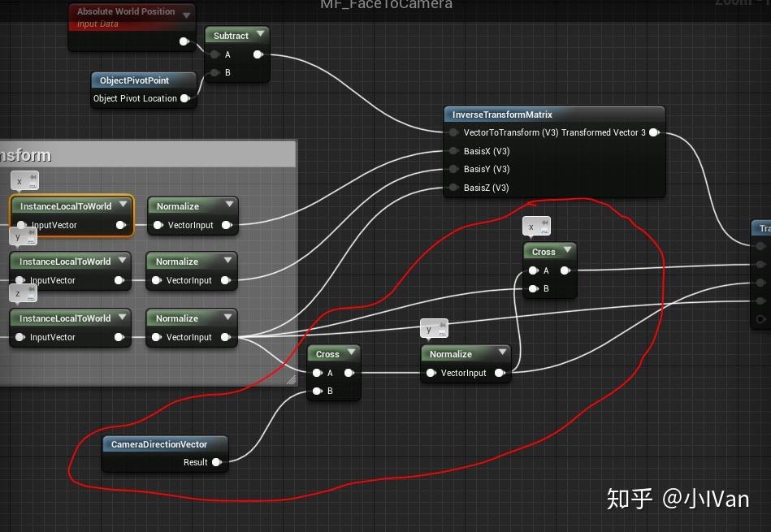The image size is (771, 532).
Task: Expand the Subtract node dropdown arrow
Action: 260,35
